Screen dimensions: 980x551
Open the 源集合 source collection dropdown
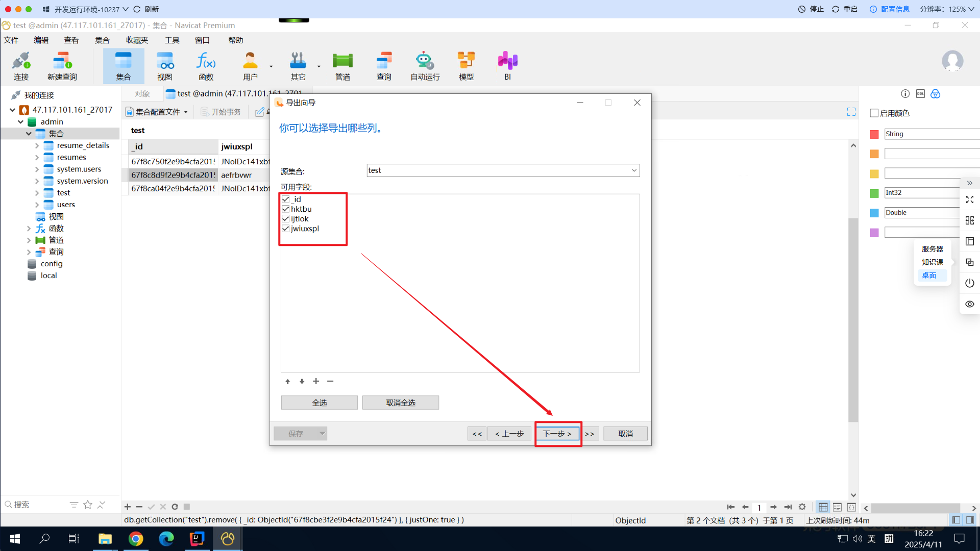[634, 170]
